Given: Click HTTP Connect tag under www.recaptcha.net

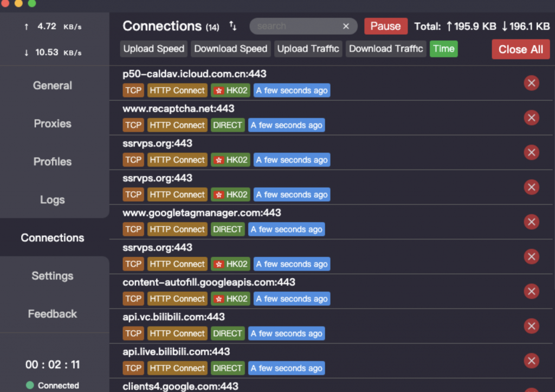Looking at the screenshot, I should pos(177,125).
